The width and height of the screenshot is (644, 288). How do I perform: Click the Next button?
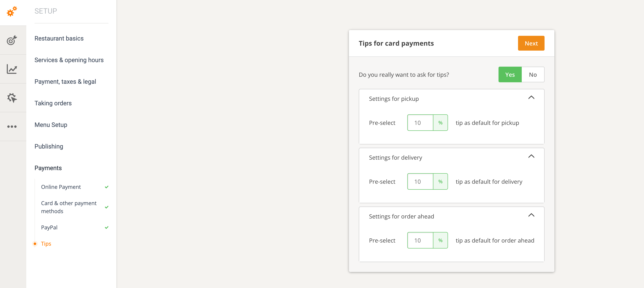[531, 43]
